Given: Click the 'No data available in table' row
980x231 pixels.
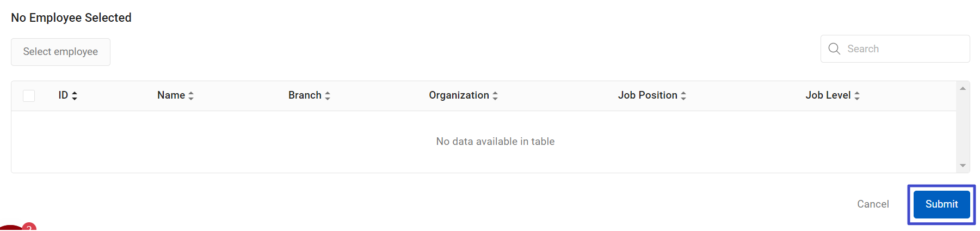Looking at the screenshot, I should pos(484,142).
